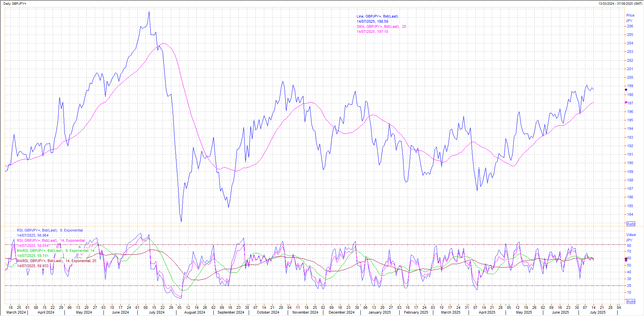Image resolution: width=644 pixels, height=316 pixels.
Task: Select the 'Daily GBPJPY=' chart title
Action: [15, 4]
